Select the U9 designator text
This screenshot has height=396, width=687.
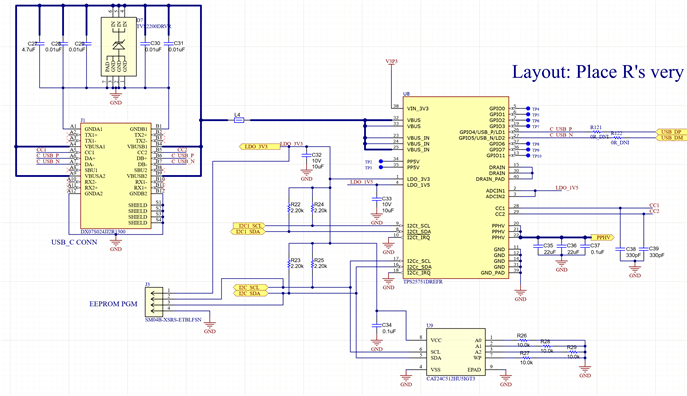[430, 325]
